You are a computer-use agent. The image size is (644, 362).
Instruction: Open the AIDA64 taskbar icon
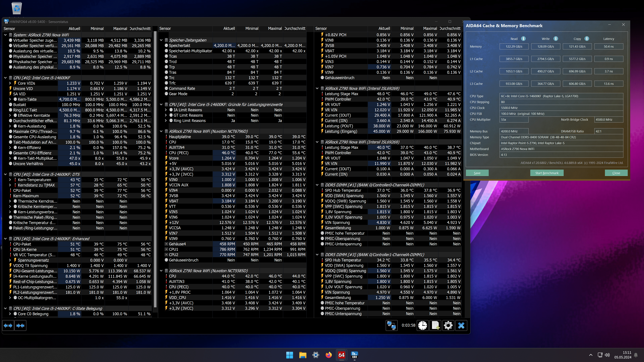(x=341, y=355)
